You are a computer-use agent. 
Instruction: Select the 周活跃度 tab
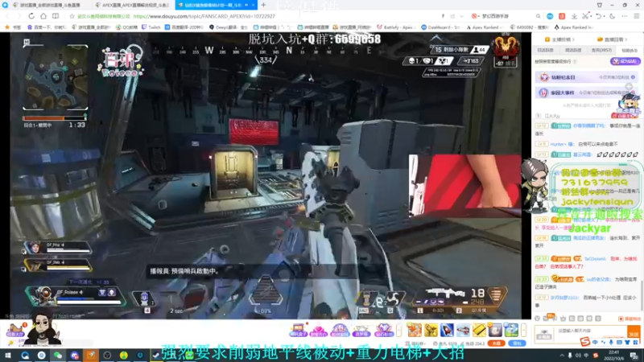click(573, 51)
